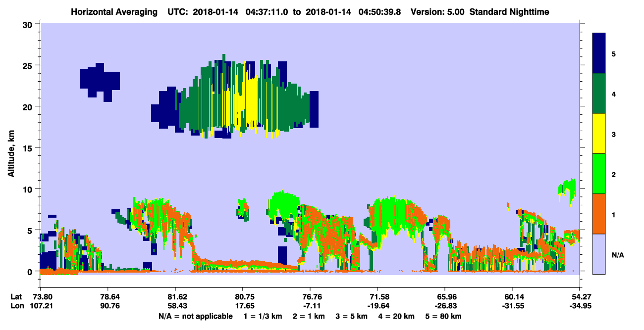Click the altitude tick label '15'

click(29, 148)
